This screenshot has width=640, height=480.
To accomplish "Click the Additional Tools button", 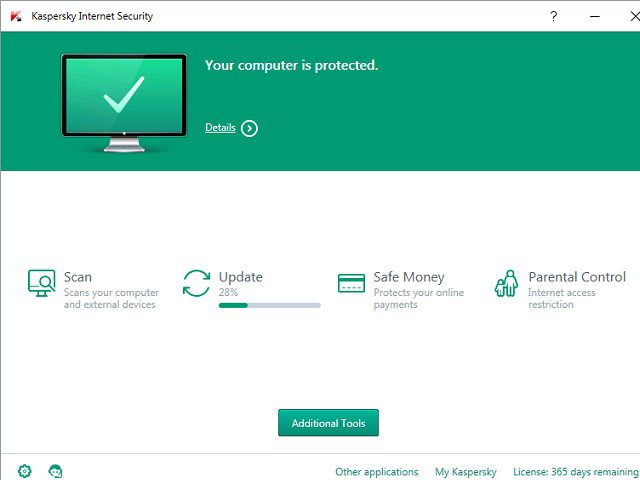I will pyautogui.click(x=329, y=423).
